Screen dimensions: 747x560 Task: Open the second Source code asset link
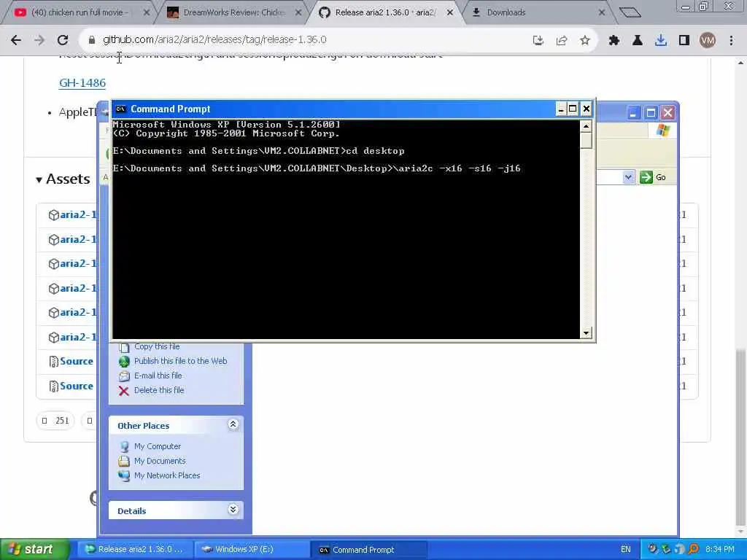coord(76,386)
